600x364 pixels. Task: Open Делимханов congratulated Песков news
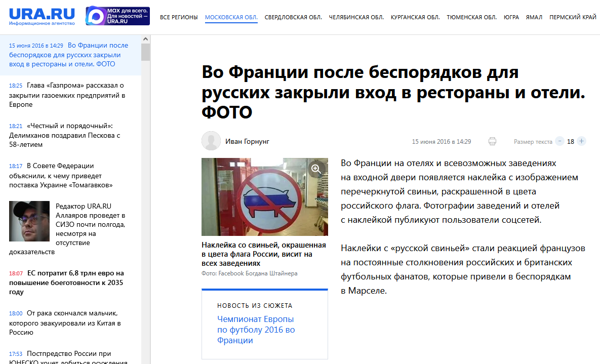(65, 135)
